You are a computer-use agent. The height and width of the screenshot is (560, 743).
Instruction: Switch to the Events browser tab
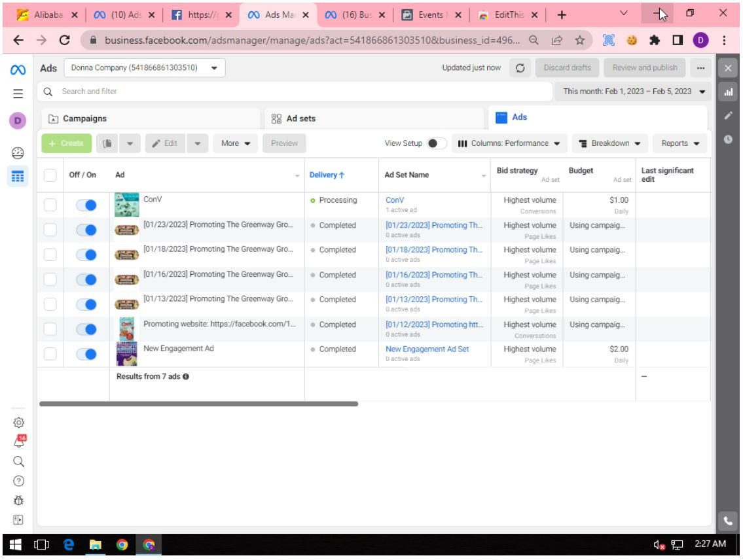(x=430, y=14)
